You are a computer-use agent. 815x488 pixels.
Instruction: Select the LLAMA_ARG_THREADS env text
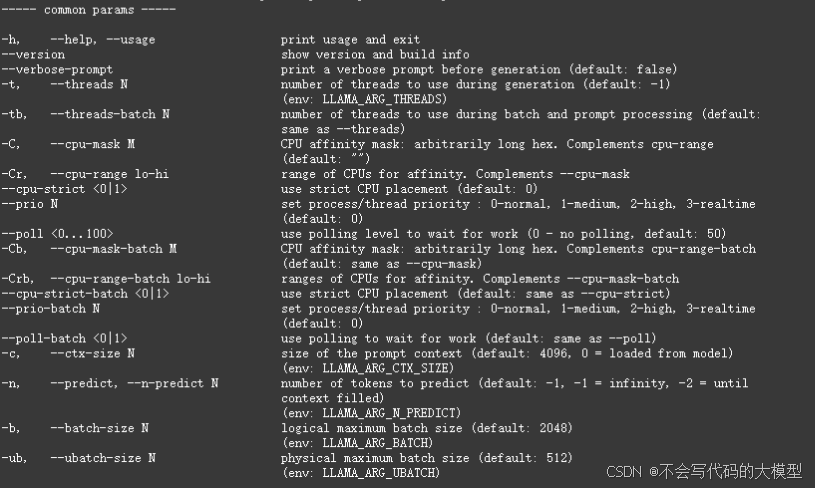tap(384, 99)
